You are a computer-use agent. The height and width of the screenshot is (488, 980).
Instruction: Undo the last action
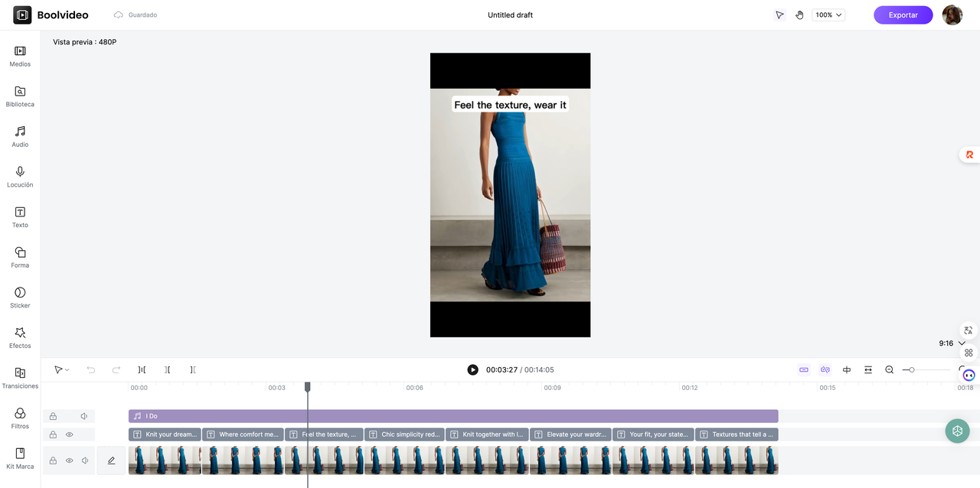[91, 369]
